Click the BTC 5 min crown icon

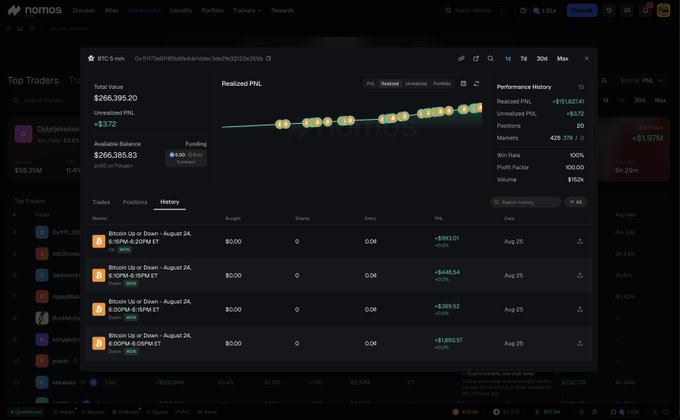tap(91, 58)
